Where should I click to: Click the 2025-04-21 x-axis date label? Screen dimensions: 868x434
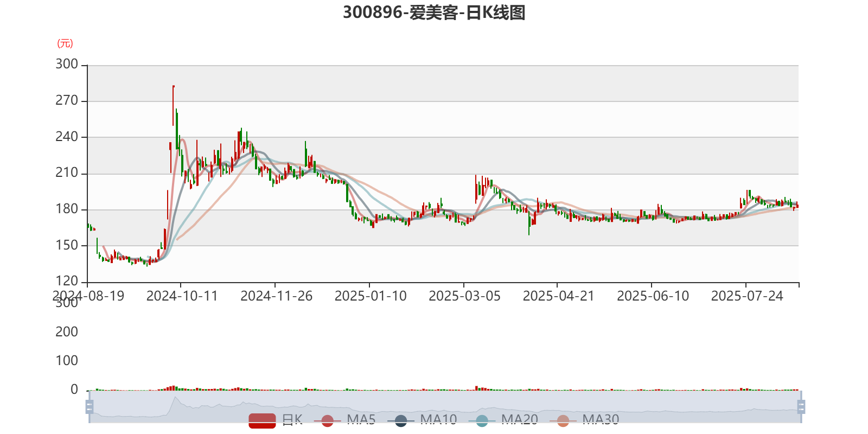[x=559, y=296]
